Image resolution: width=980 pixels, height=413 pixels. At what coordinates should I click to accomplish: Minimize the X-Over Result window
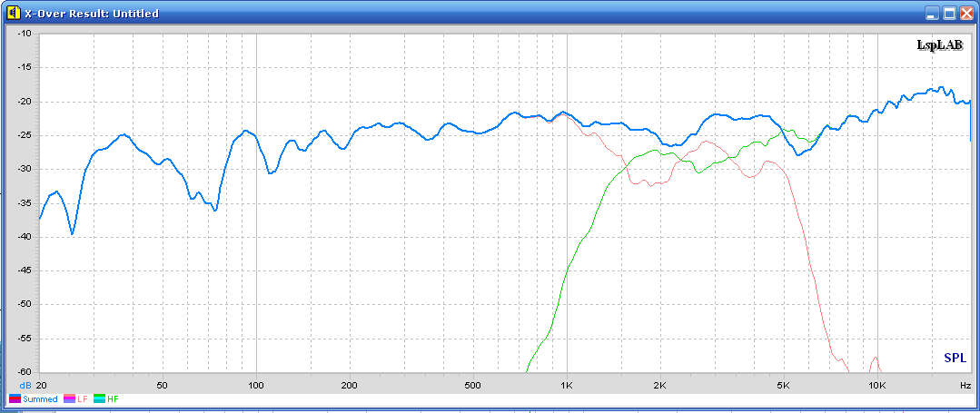pos(933,13)
